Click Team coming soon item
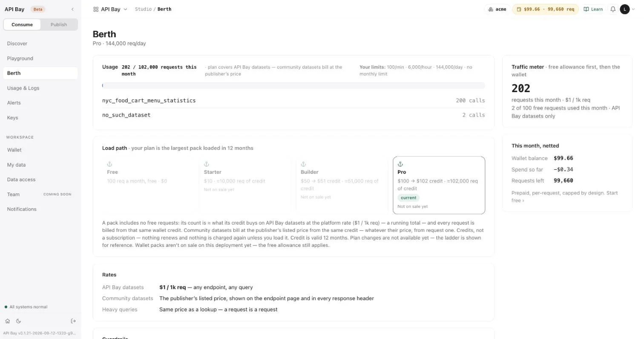 [40, 194]
